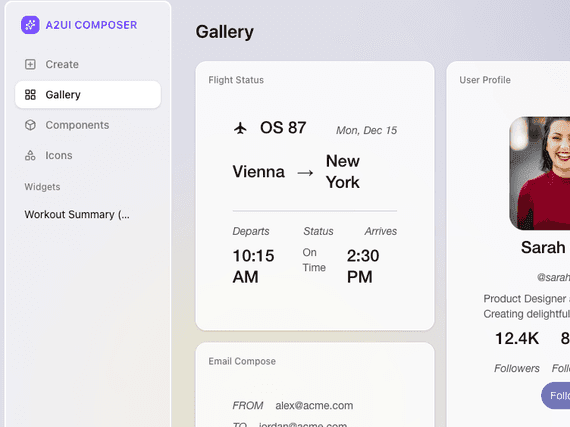Click the Create plus-square icon
Image resolution: width=570 pixels, height=427 pixels.
tap(30, 64)
